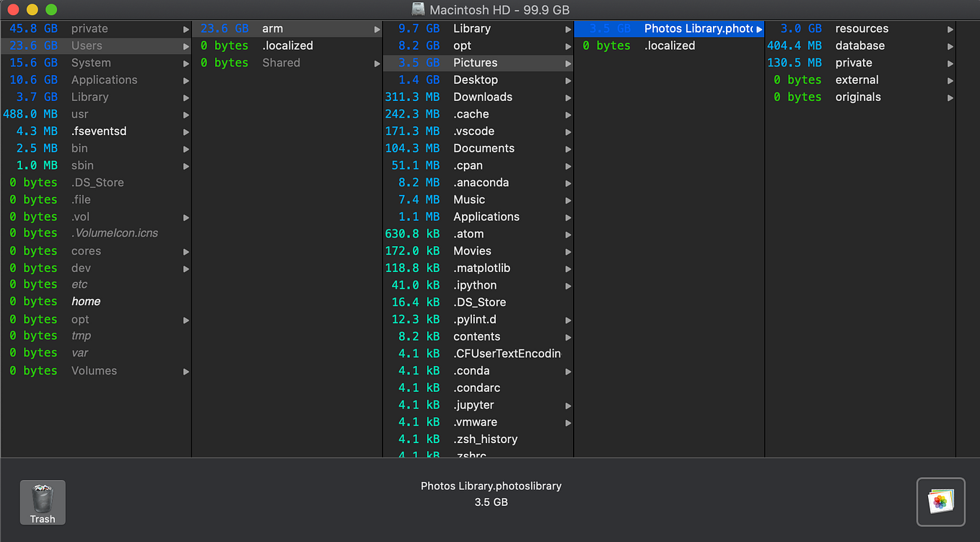Select the home entry
This screenshot has height=542, width=980.
tap(96, 302)
